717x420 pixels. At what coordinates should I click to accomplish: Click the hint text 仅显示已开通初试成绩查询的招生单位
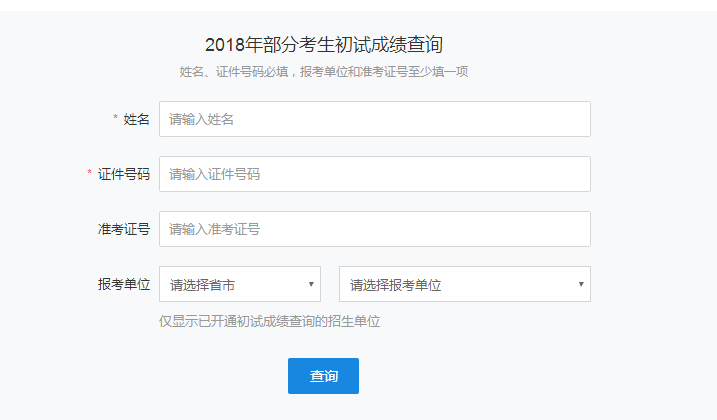[270, 321]
